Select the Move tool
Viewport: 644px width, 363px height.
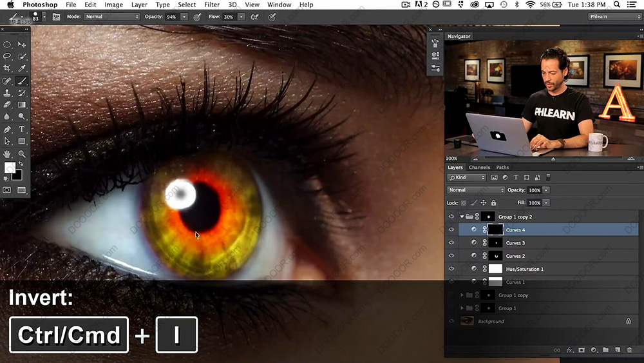pos(22,44)
